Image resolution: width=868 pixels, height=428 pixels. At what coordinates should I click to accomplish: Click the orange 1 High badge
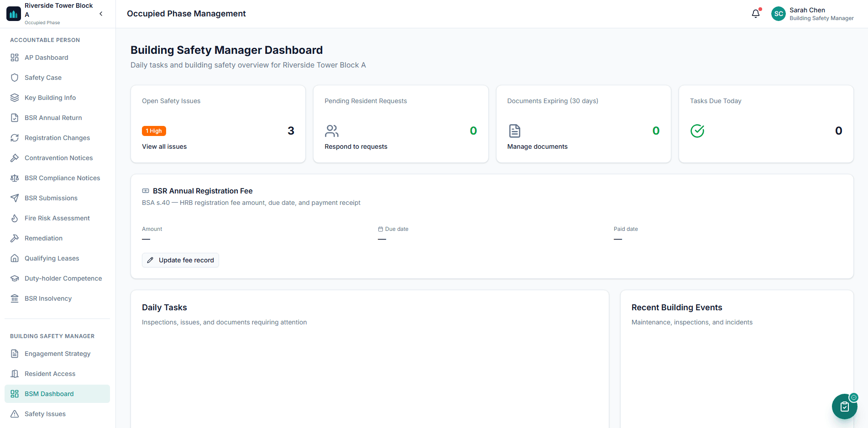pyautogui.click(x=154, y=131)
